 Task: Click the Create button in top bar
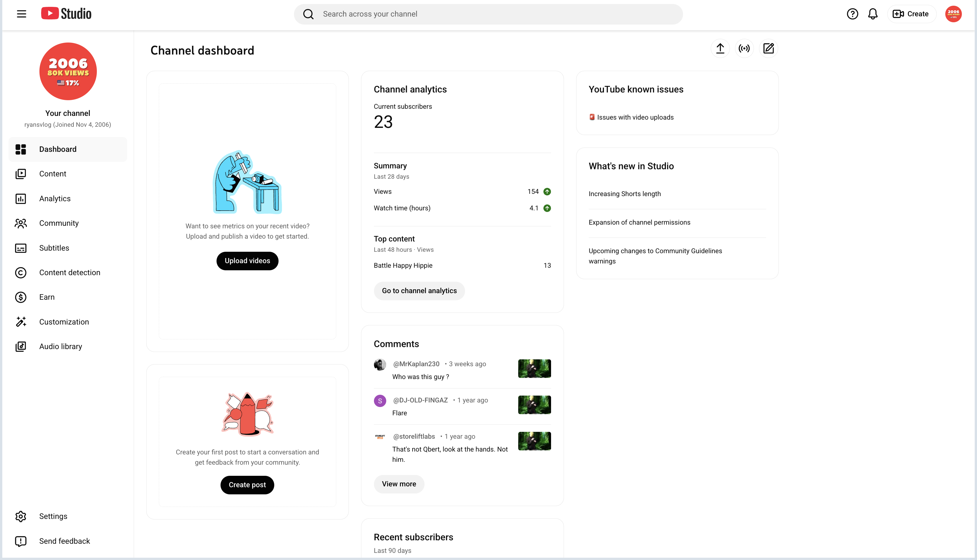tap(911, 14)
